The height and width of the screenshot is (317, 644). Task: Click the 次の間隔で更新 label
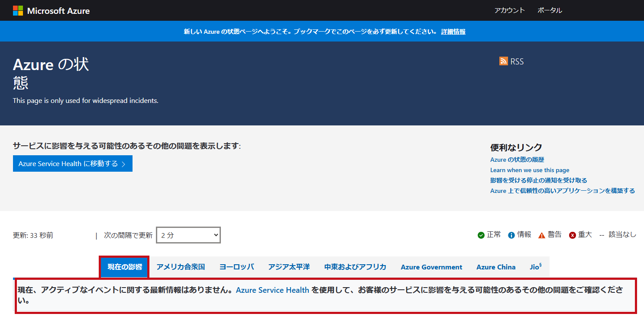128,235
